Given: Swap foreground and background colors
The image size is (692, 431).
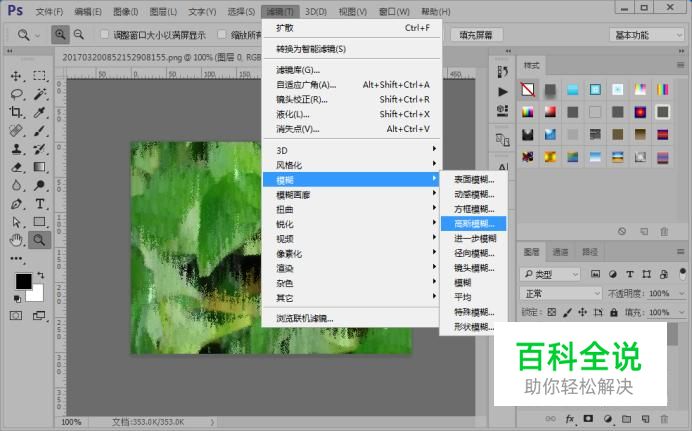Looking at the screenshot, I should [x=41, y=275].
